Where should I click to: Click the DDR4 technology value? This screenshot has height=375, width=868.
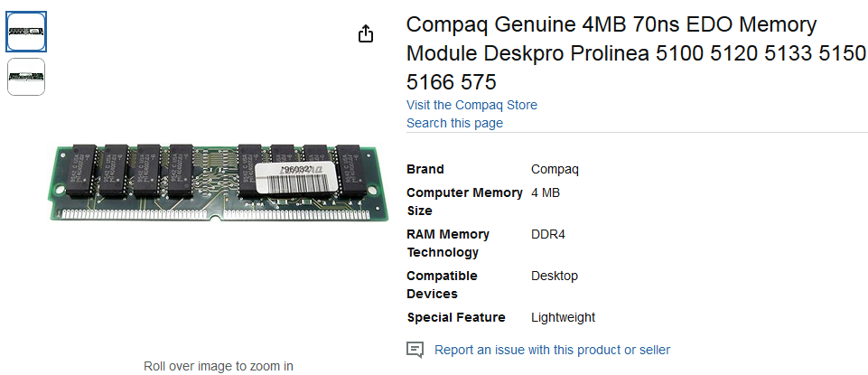click(x=548, y=234)
